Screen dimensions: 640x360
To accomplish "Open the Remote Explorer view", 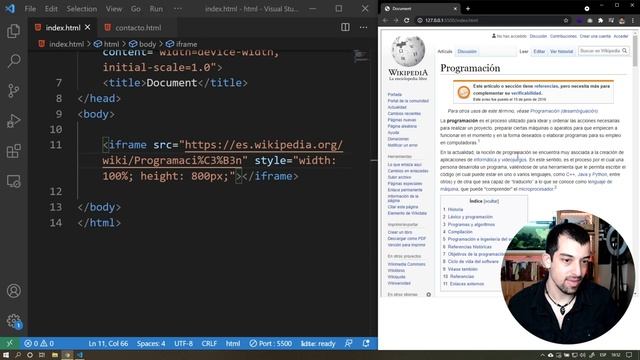I will click(13, 181).
